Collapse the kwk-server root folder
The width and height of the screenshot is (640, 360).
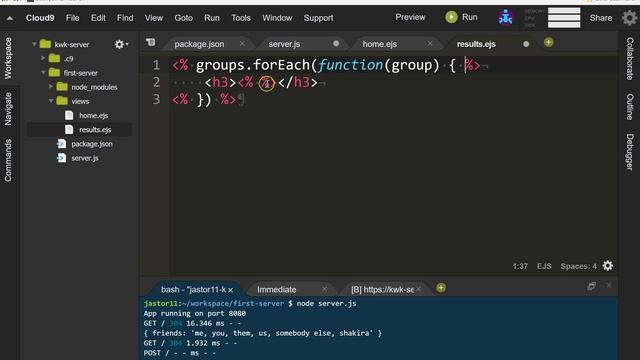point(34,44)
